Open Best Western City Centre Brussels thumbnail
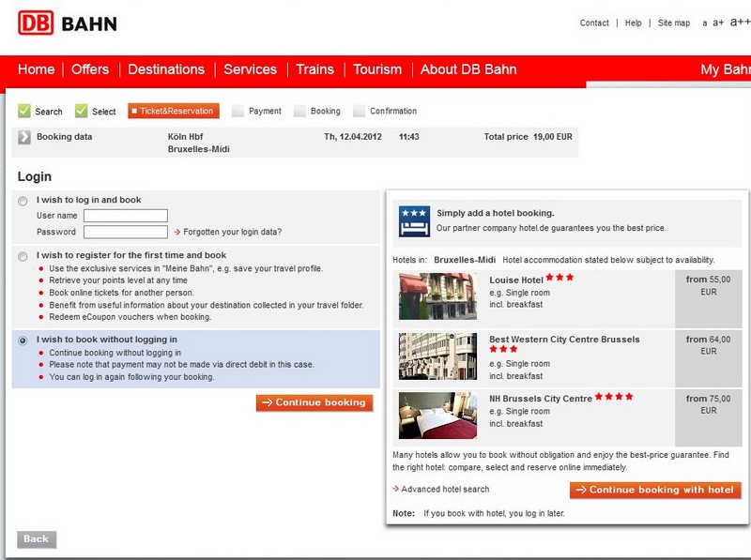The image size is (751, 560). (437, 356)
